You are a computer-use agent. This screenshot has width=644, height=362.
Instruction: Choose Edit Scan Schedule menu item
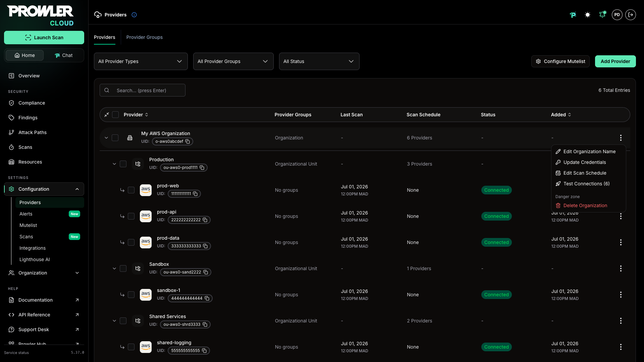coord(589,173)
